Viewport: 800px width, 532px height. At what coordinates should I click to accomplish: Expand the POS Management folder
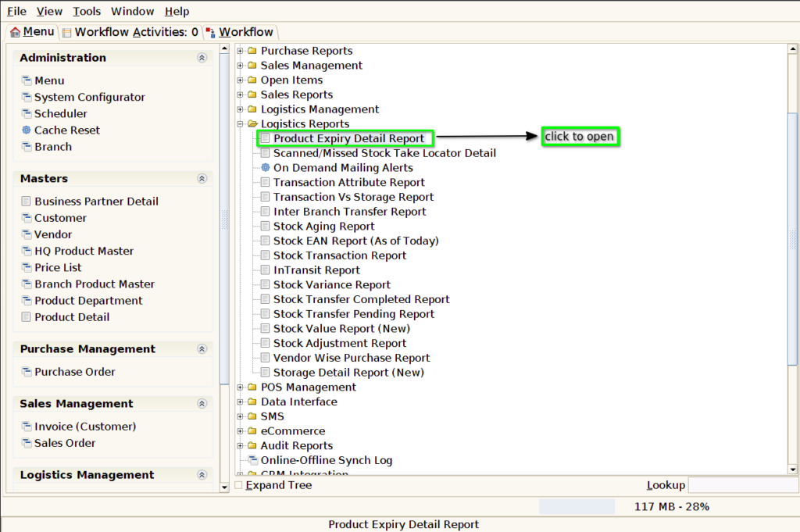coord(241,387)
